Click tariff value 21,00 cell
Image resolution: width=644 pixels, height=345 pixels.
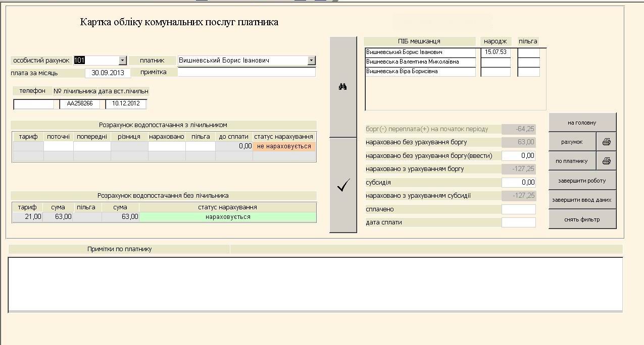pos(27,217)
